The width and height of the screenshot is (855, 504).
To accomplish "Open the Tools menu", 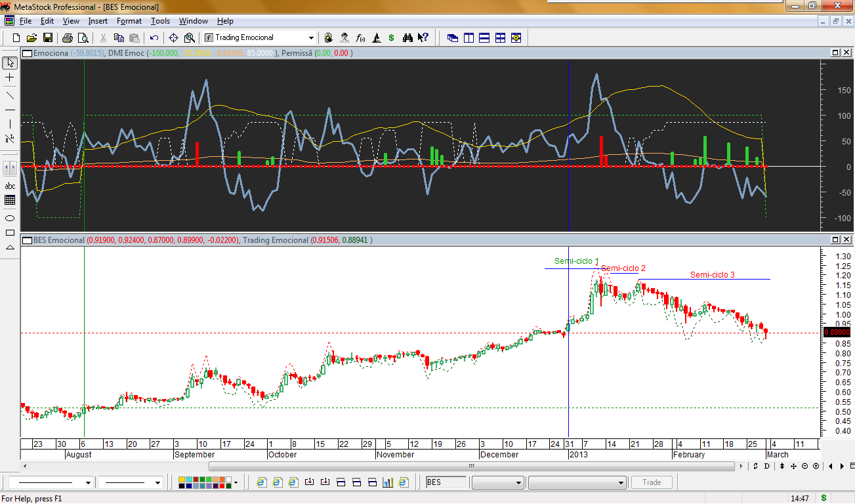I will coord(160,21).
